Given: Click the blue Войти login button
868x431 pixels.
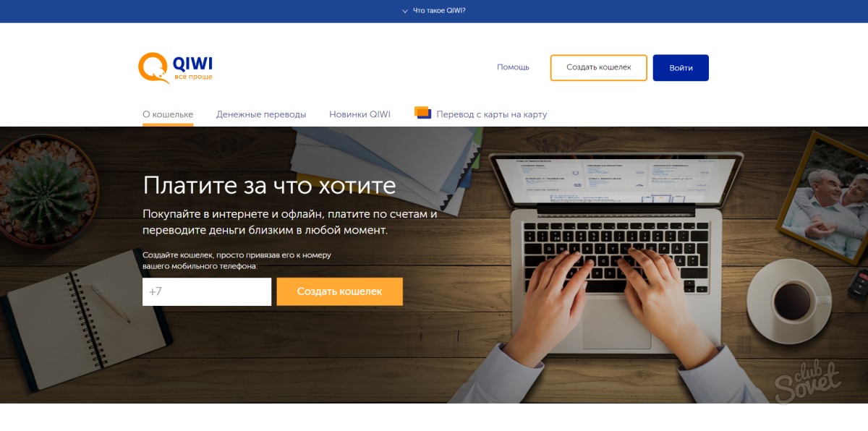Looking at the screenshot, I should click(681, 67).
